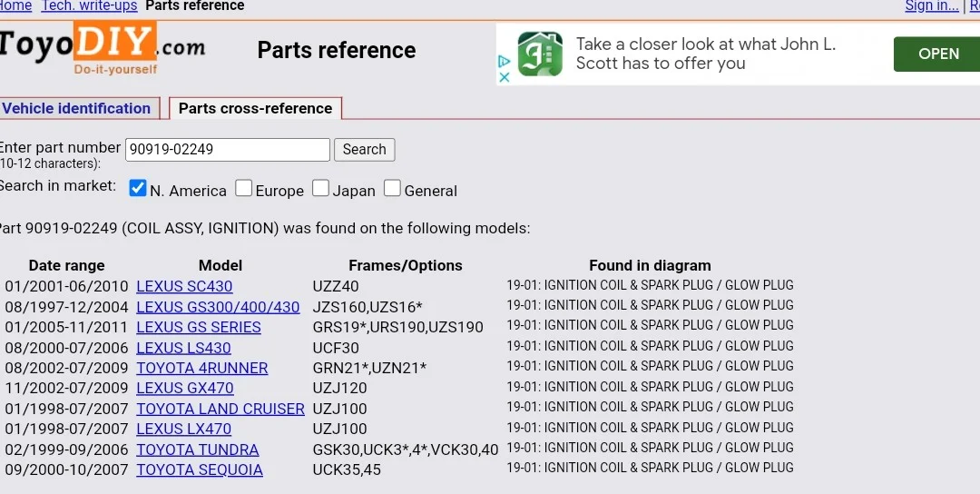Open the TOYOTA LAND CRUISER link

tap(220, 409)
